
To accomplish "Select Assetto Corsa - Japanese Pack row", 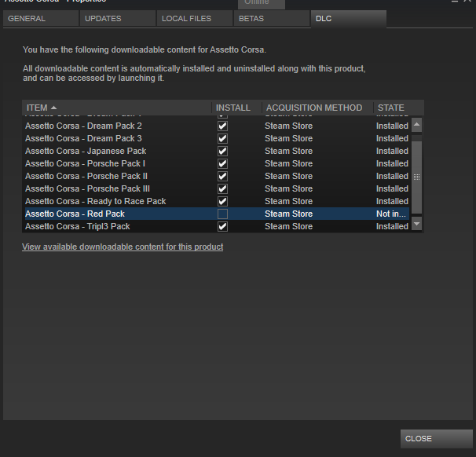I will coord(217,151).
